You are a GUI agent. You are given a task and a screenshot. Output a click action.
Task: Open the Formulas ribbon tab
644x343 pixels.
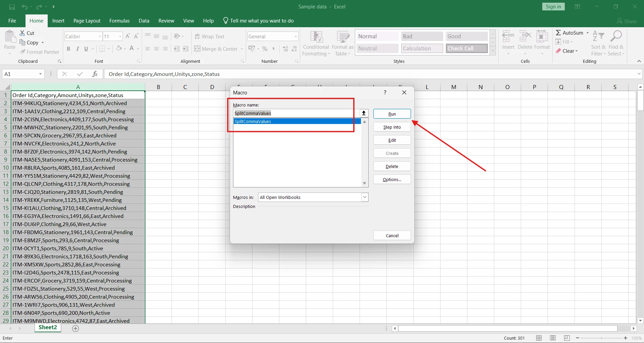119,21
